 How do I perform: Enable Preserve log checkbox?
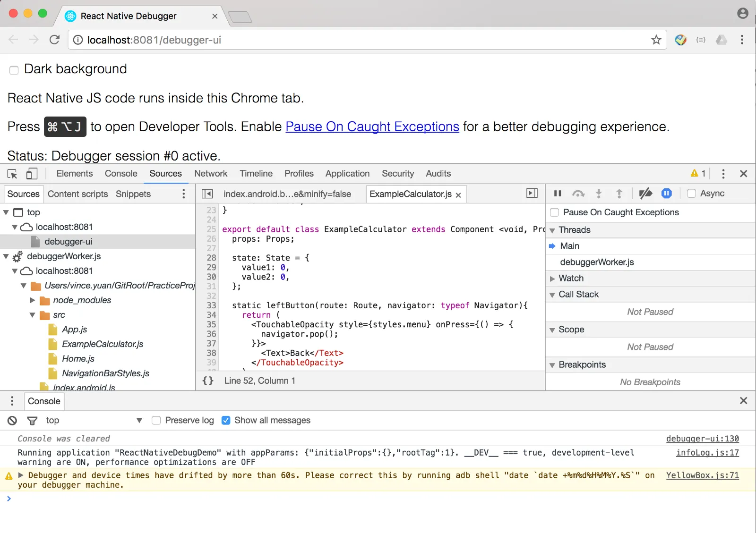[156, 420]
